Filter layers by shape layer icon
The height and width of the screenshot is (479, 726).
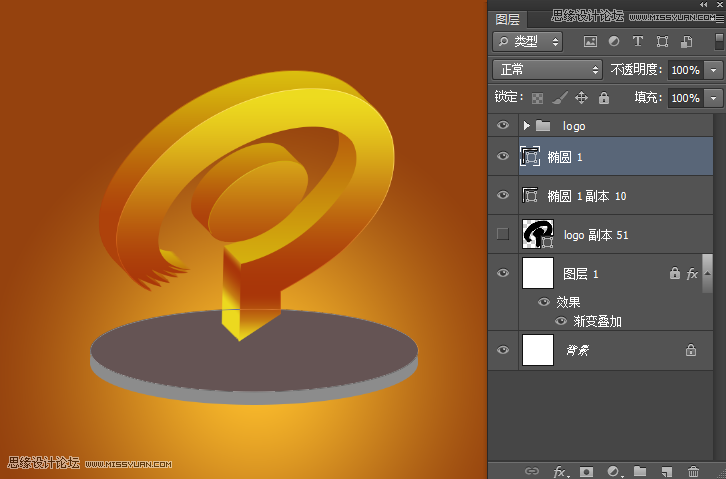[x=662, y=42]
